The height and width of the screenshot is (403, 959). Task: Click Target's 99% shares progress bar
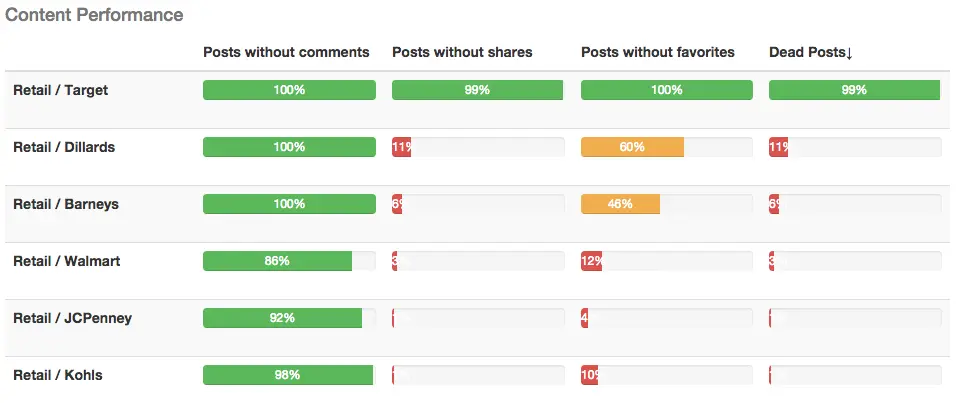(x=477, y=90)
